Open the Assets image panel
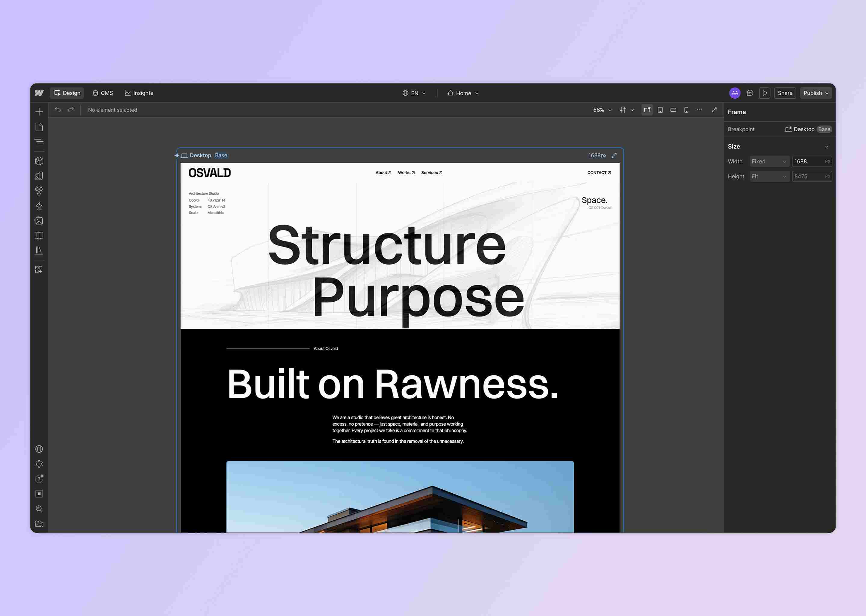Image resolution: width=866 pixels, height=616 pixels. [39, 220]
